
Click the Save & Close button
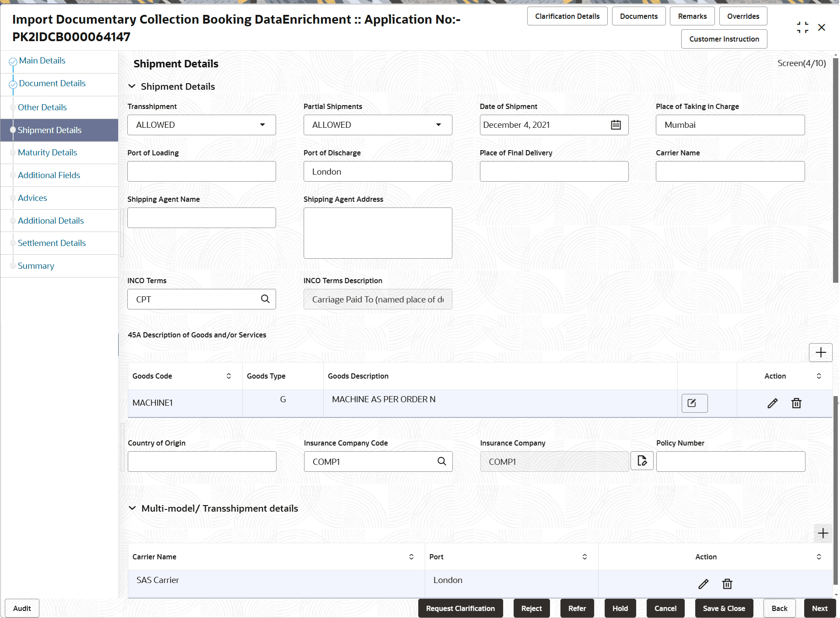coord(724,608)
